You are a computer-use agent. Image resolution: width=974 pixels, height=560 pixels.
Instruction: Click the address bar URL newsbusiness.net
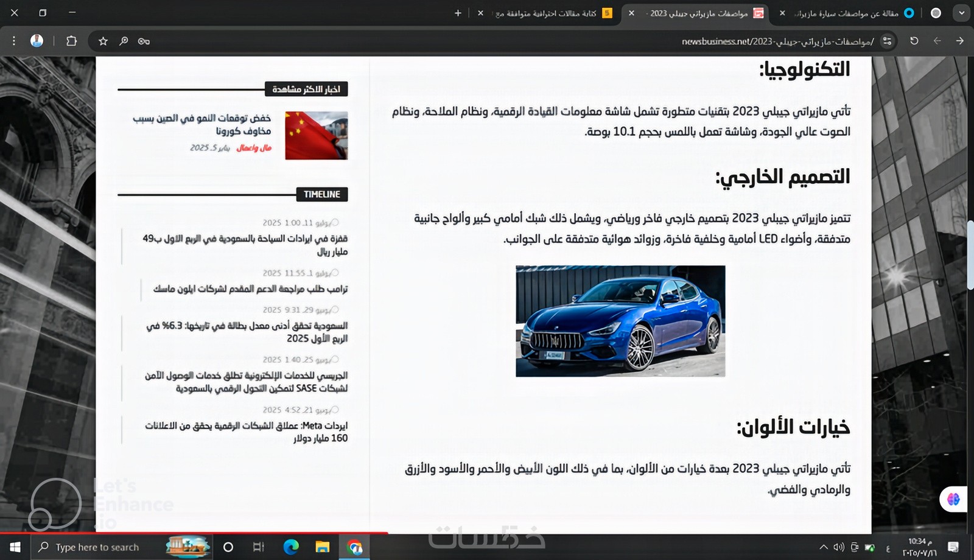[777, 41]
